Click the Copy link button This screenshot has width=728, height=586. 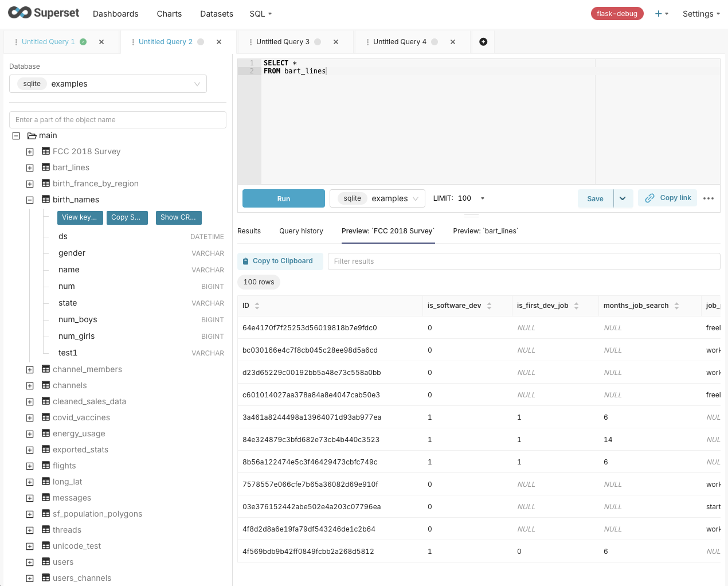668,198
